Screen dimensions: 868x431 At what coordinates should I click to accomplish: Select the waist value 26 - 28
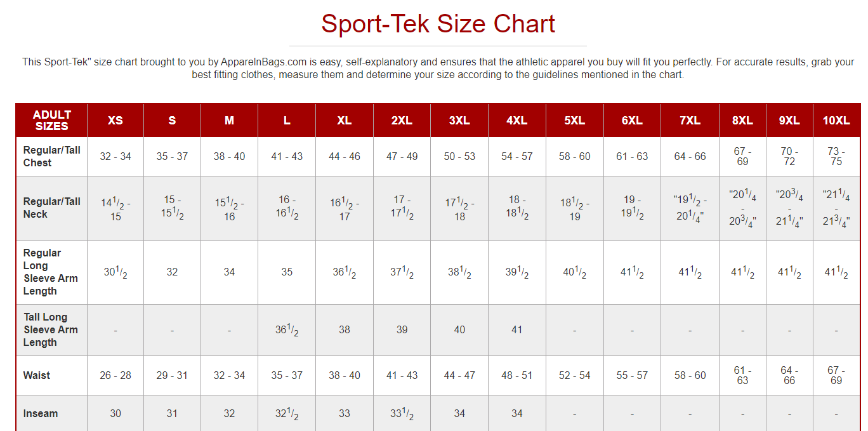pos(115,375)
